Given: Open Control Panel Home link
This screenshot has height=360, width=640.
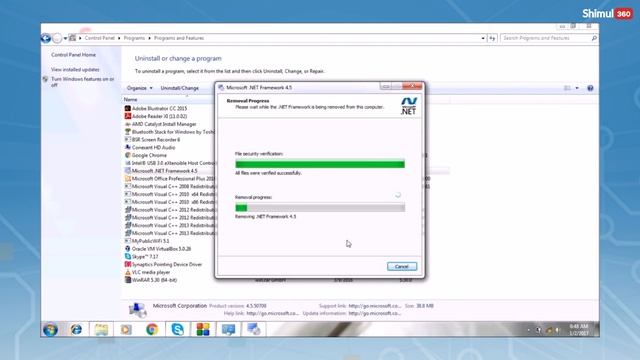Looking at the screenshot, I should click(x=73, y=55).
